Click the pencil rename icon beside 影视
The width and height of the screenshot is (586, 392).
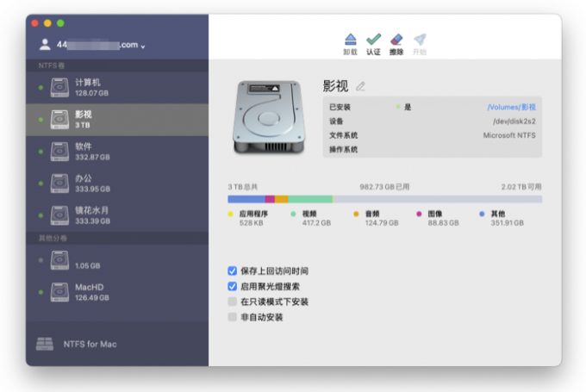[360, 86]
